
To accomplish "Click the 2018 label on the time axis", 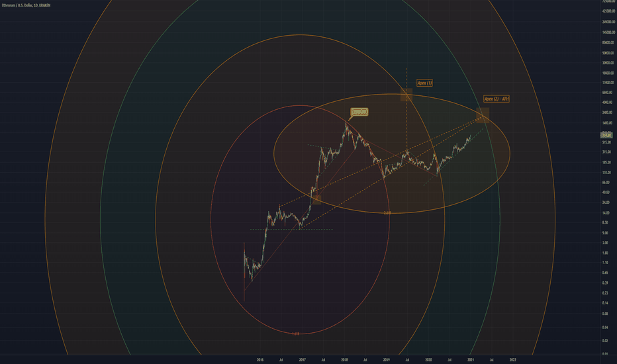I will 344,359.
